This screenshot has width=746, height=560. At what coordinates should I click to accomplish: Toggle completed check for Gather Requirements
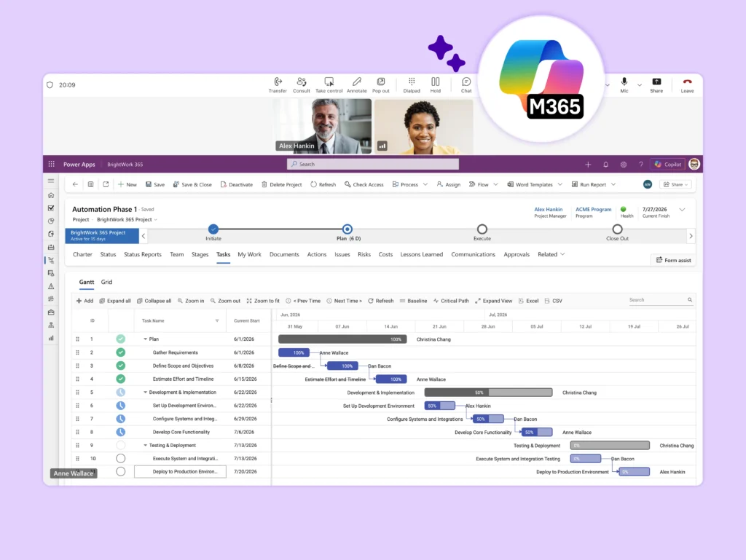point(121,352)
